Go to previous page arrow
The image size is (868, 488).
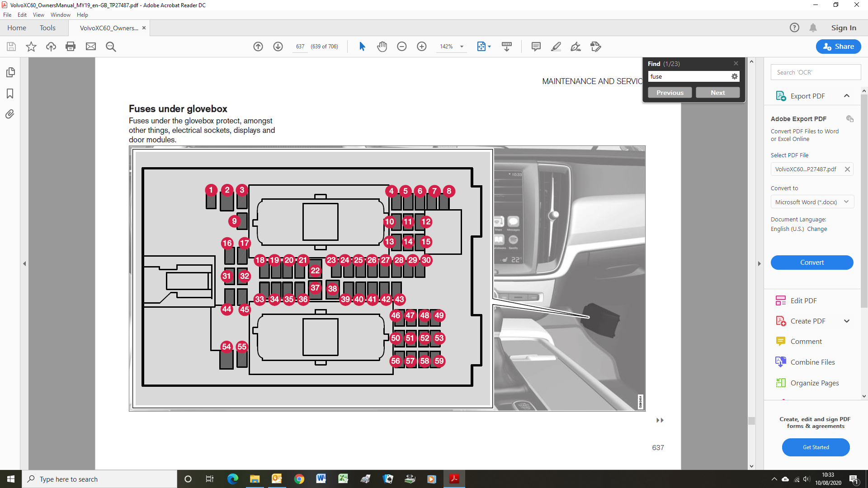coord(258,47)
